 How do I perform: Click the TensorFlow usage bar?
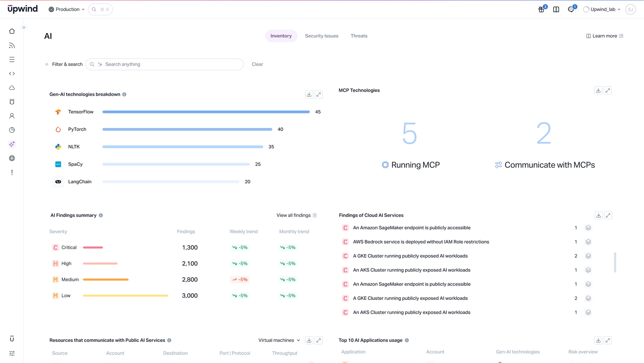click(x=206, y=112)
